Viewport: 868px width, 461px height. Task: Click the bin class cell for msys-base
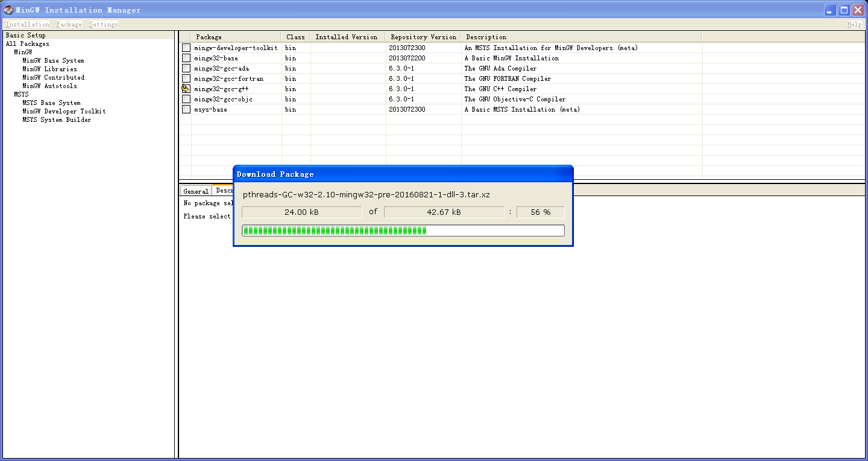291,109
